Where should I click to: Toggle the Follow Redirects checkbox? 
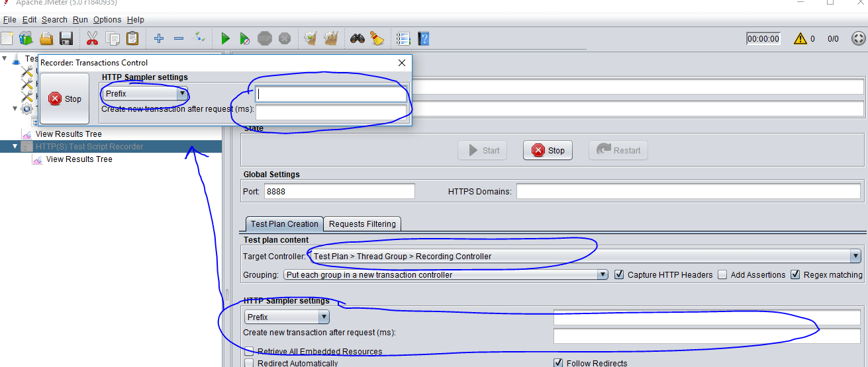click(558, 363)
